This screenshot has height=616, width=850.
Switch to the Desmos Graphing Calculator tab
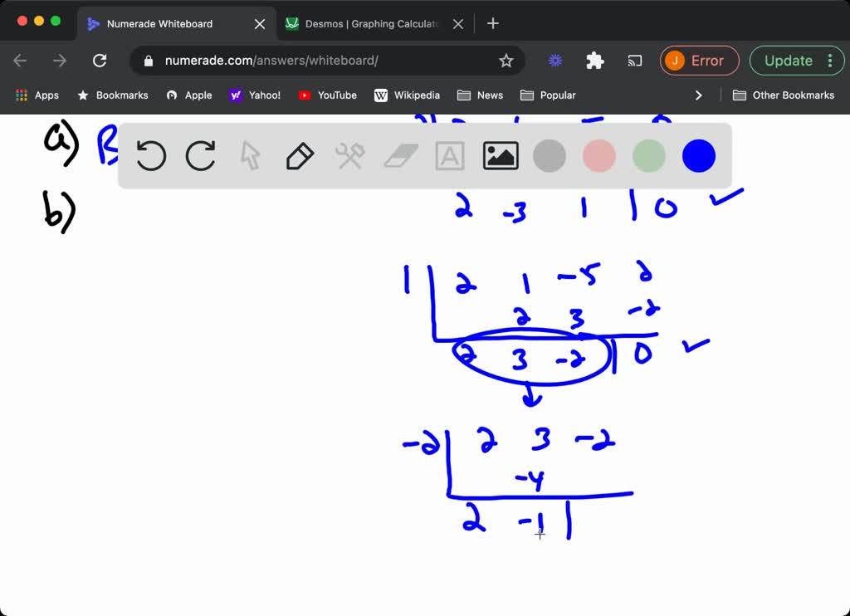(365, 23)
